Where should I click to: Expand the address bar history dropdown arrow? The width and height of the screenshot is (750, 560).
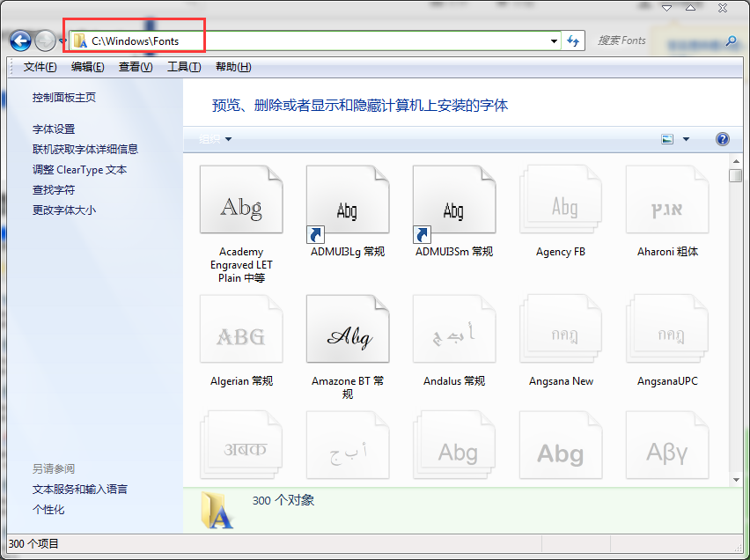click(554, 41)
